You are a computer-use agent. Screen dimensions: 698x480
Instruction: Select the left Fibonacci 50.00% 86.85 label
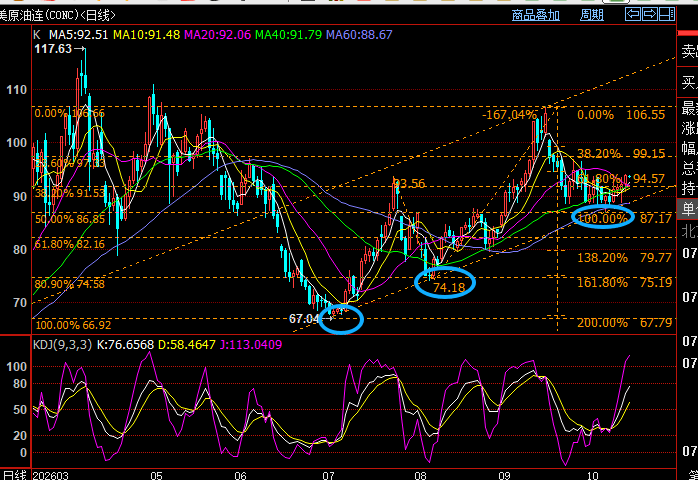click(x=69, y=219)
